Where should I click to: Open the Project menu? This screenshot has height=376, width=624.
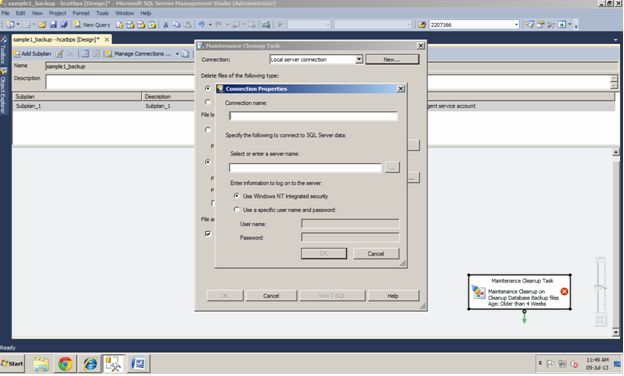click(58, 13)
